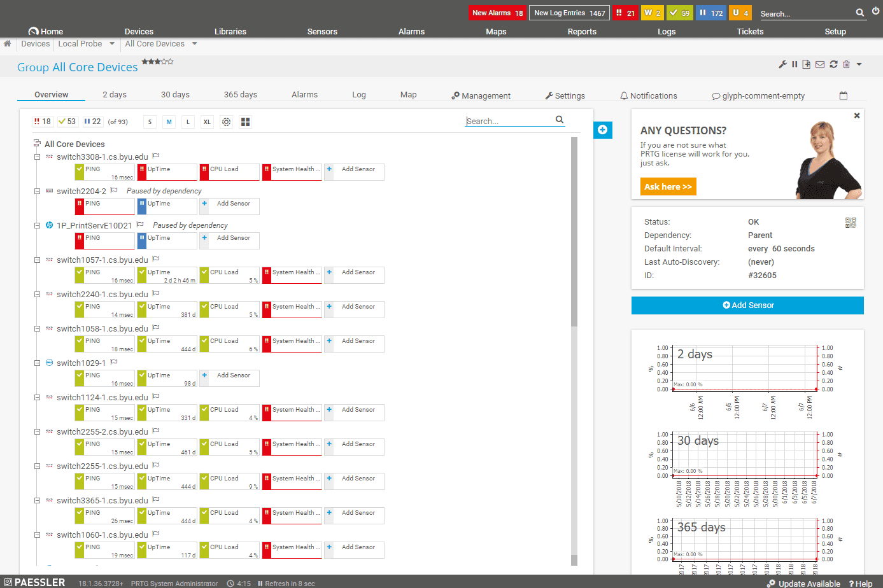Collapse the switch2240-1.cs.byu.edu node
The width and height of the screenshot is (883, 588).
pyautogui.click(x=37, y=294)
